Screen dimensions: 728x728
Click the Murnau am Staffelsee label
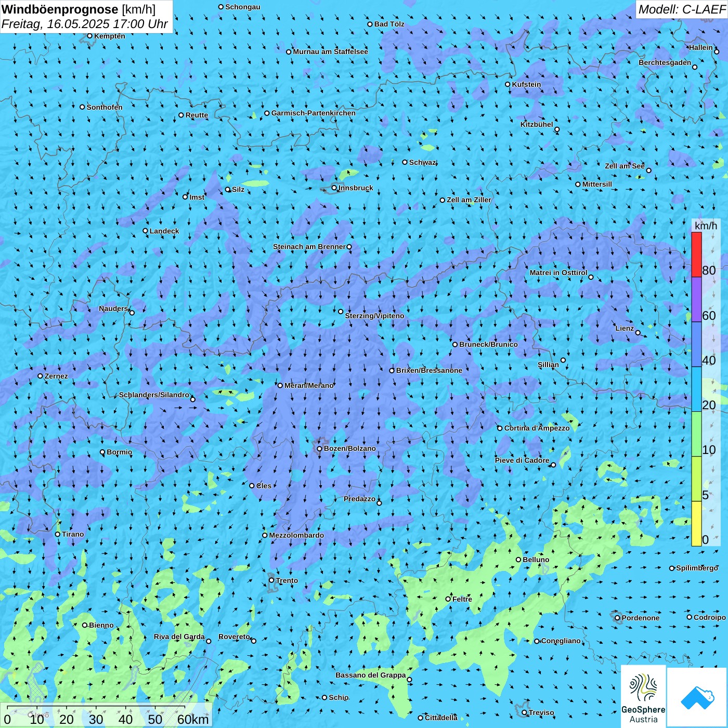pyautogui.click(x=331, y=51)
